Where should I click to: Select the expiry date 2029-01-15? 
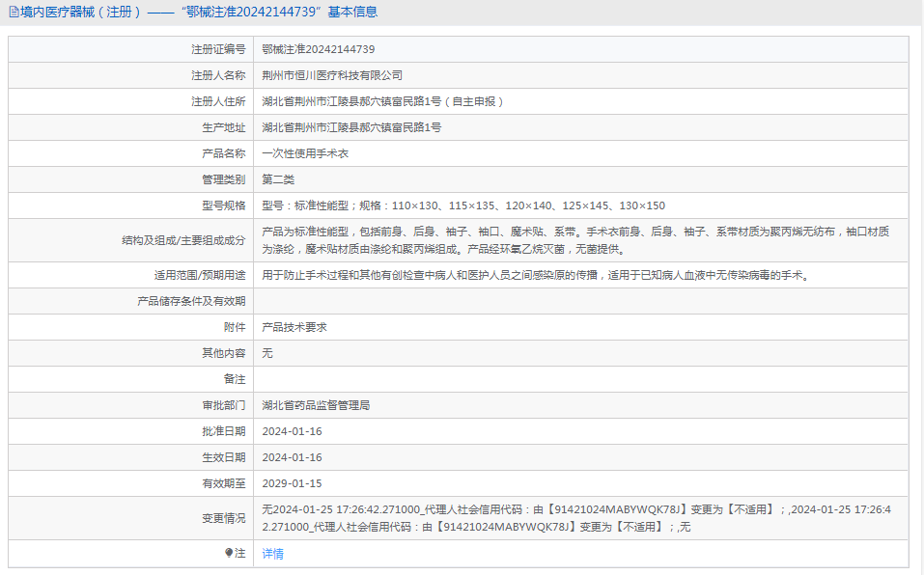pos(293,483)
